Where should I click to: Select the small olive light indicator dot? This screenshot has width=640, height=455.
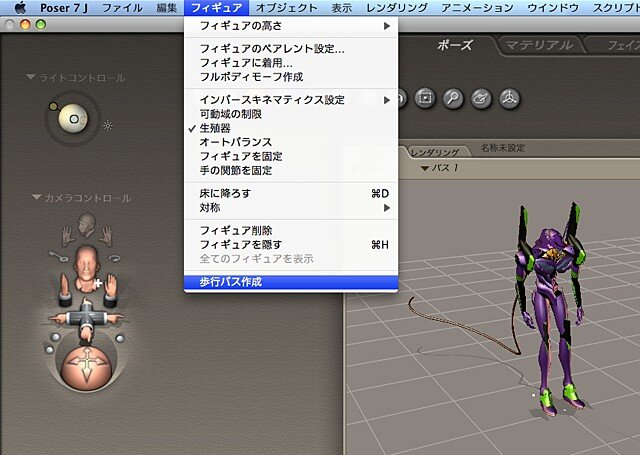click(x=53, y=107)
